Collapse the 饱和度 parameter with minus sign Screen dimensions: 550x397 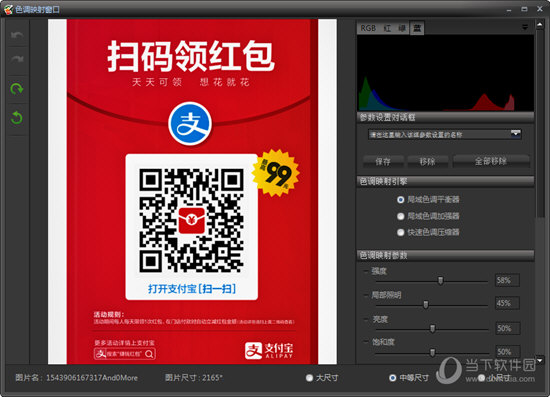[x=366, y=341]
